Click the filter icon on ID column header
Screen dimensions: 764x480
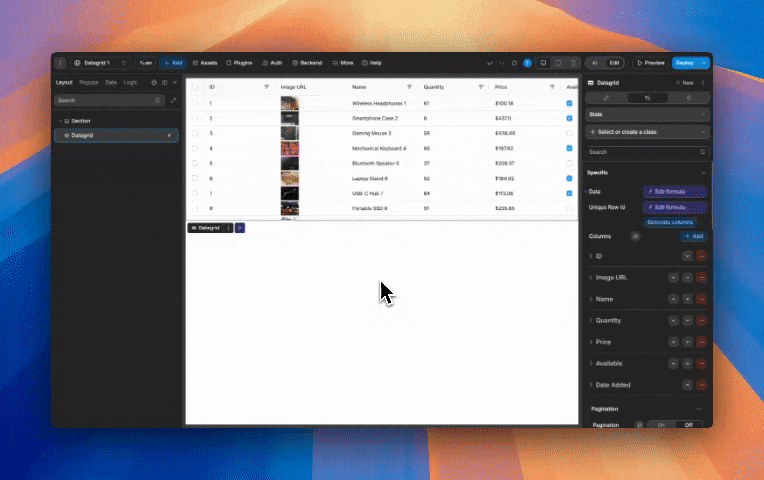coord(267,87)
